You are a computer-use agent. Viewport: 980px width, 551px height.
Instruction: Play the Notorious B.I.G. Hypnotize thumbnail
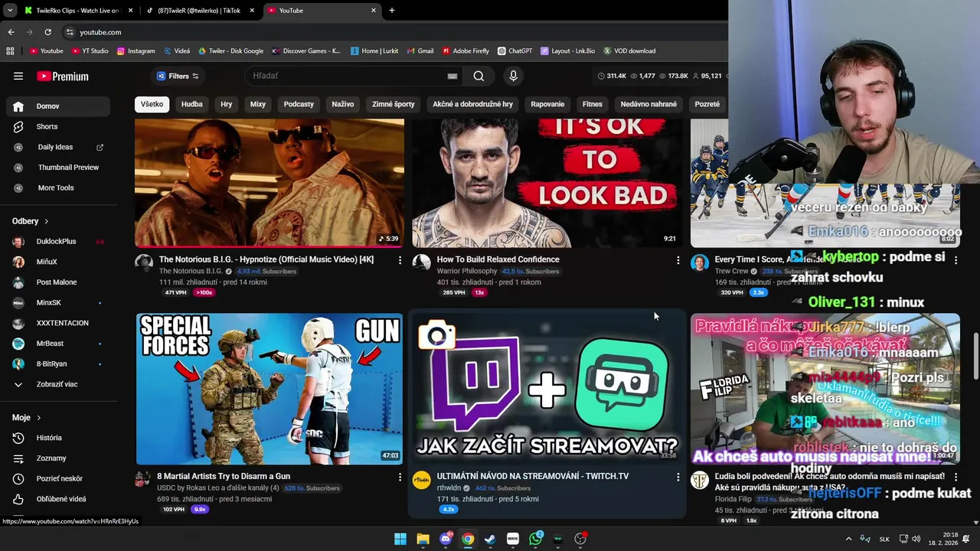269,184
